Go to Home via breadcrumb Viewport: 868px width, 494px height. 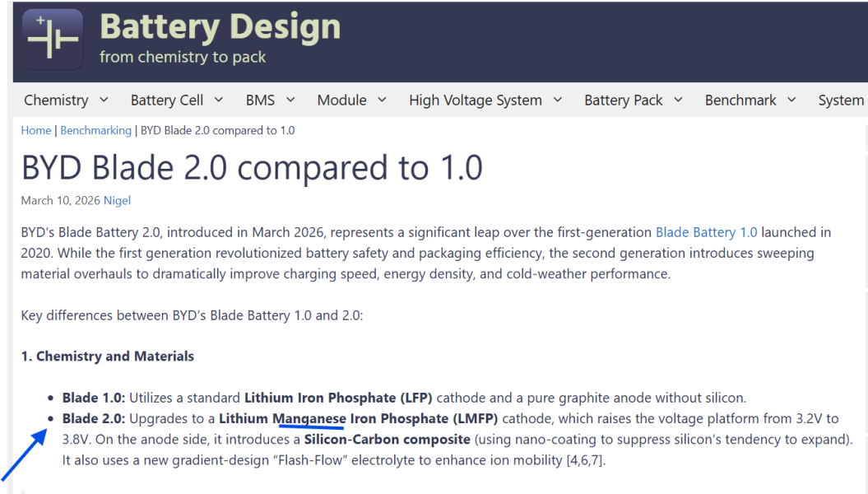click(x=36, y=130)
